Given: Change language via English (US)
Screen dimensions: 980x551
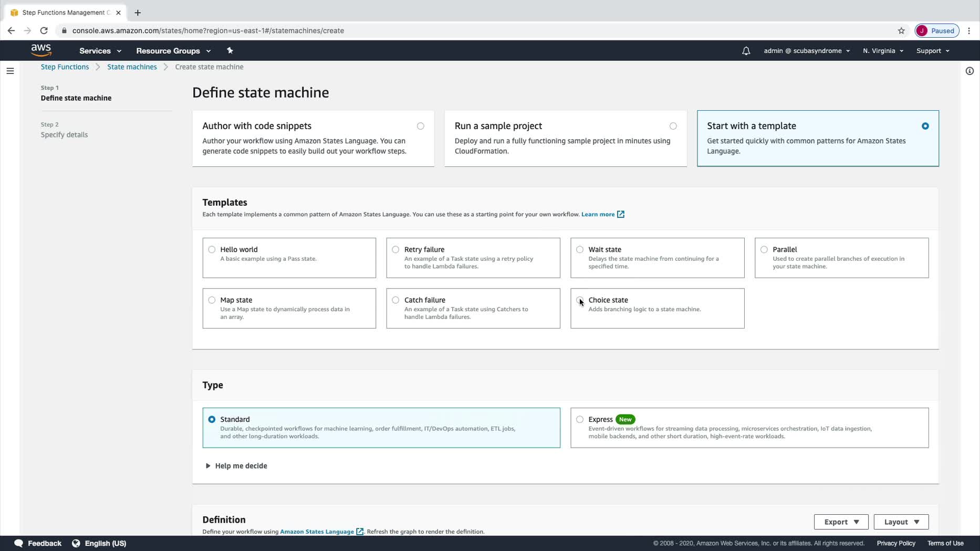Looking at the screenshot, I should click(106, 543).
